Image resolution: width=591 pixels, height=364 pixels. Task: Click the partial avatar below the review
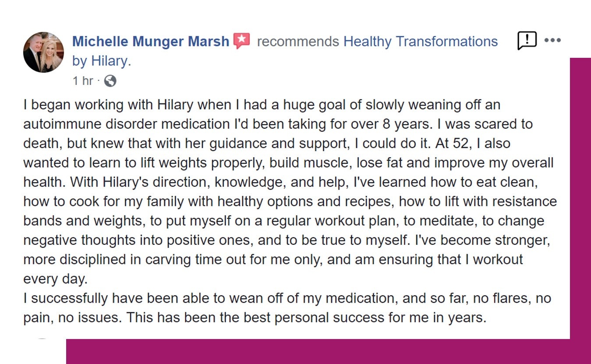42,339
